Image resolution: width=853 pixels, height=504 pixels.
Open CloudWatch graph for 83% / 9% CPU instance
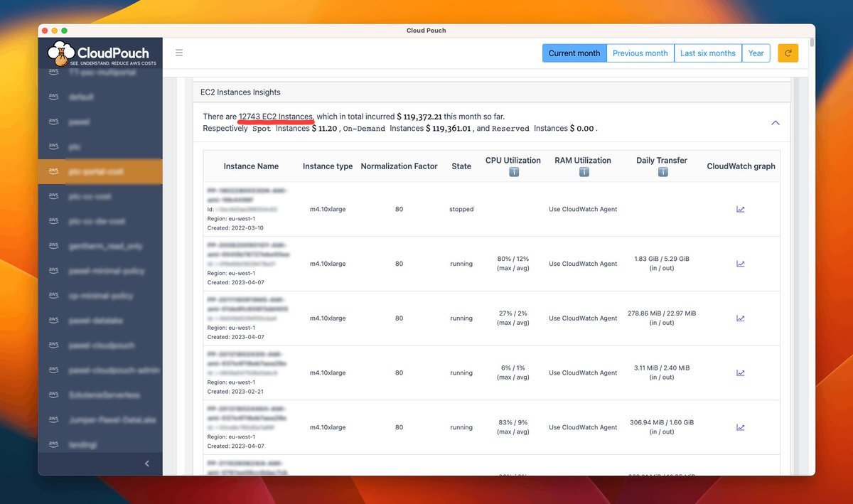click(x=741, y=427)
